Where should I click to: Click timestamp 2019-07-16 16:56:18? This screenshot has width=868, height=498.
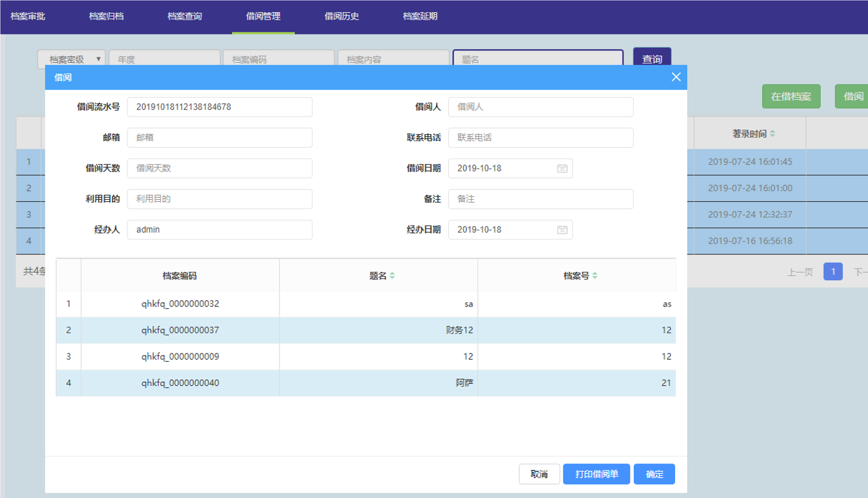pos(750,241)
